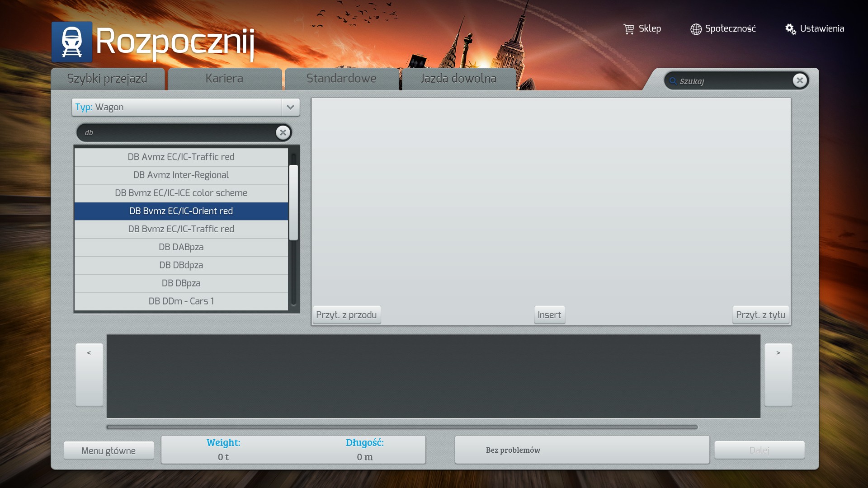Screen dimensions: 868x488
Task: Click Przył. z przodu button
Action: pos(346,315)
